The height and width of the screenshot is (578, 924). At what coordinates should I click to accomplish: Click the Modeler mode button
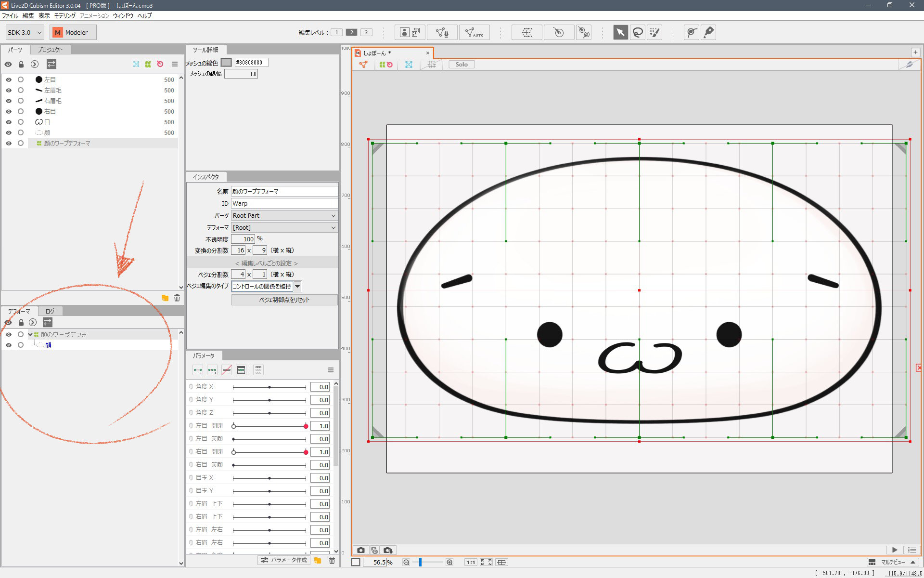73,32
